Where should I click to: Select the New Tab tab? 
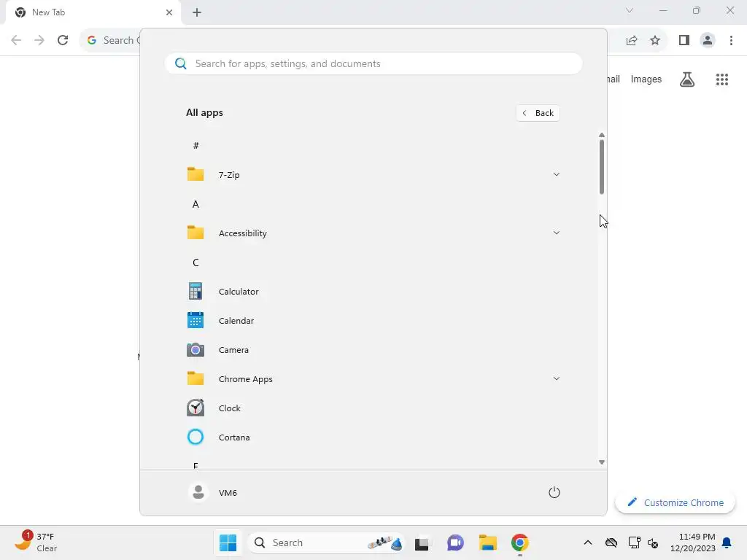tap(93, 13)
